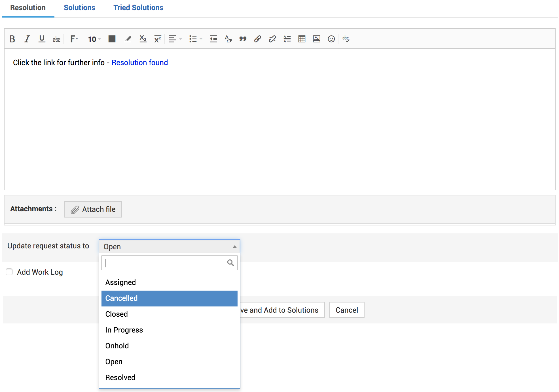Open the text alignment dropdown

[175, 39]
